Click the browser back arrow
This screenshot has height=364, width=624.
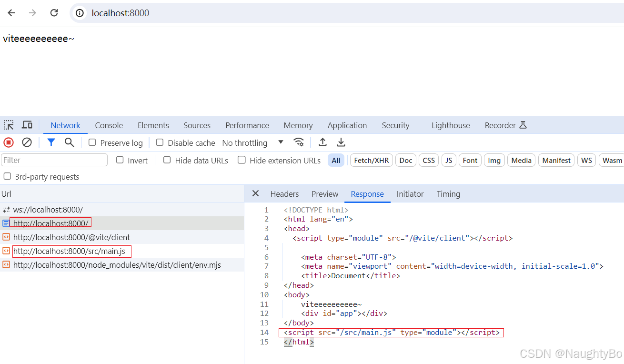(x=11, y=13)
